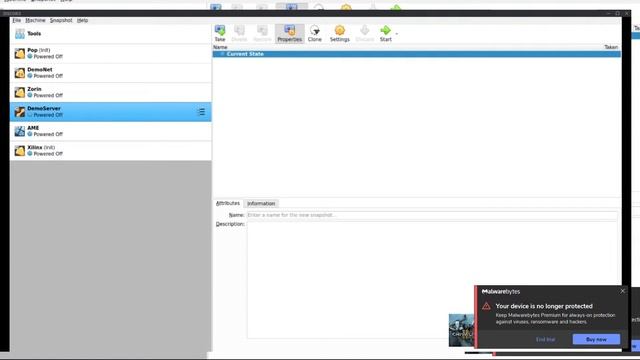Screen dimensions: 640x360
Task: Open the Help menu
Action: (x=82, y=20)
